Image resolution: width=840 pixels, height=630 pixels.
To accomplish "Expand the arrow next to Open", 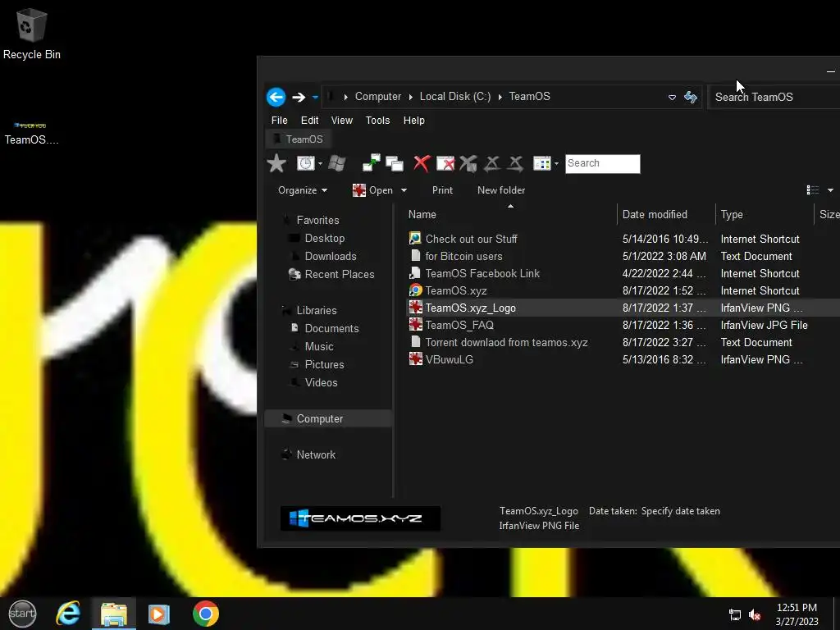I will click(x=404, y=190).
